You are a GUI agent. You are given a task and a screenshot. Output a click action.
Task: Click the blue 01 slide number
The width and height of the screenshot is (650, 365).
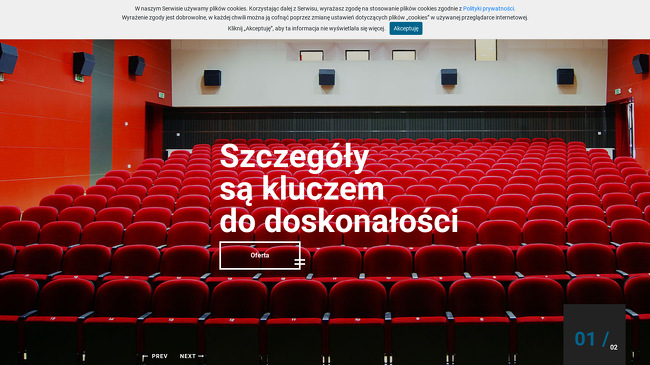(x=585, y=339)
